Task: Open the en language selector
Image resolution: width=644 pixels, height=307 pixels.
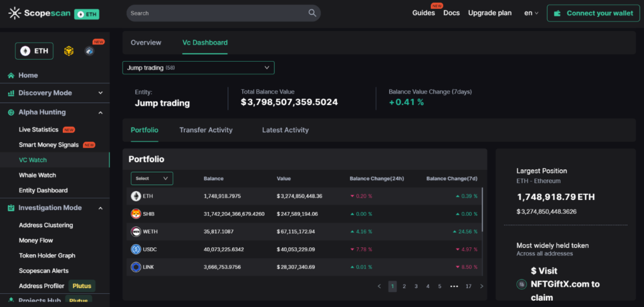Action: pos(531,13)
